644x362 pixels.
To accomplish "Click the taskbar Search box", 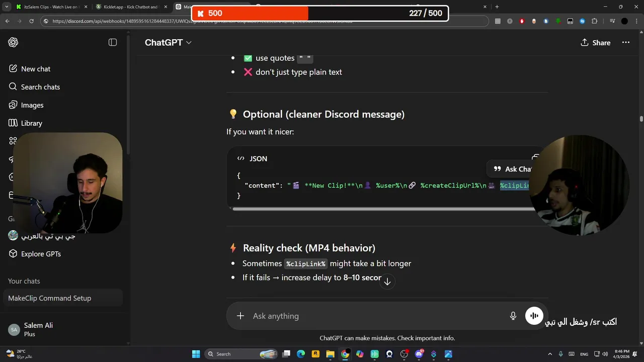I will click(242, 354).
